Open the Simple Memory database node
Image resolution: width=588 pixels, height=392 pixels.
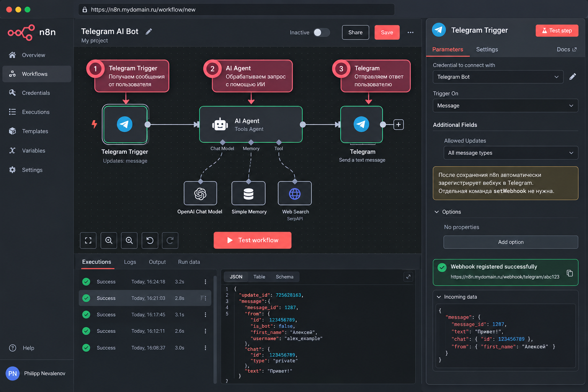[x=248, y=193]
